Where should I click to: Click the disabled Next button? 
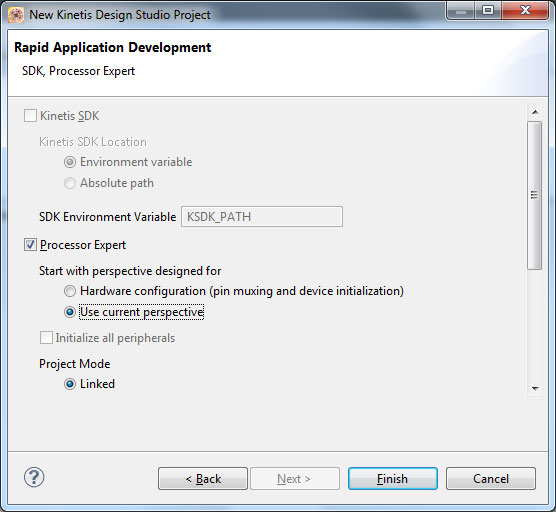[295, 479]
